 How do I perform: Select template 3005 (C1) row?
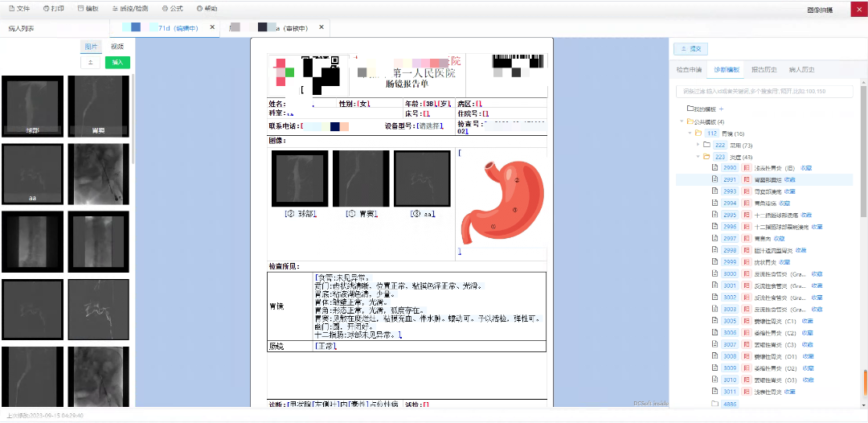[764, 321]
